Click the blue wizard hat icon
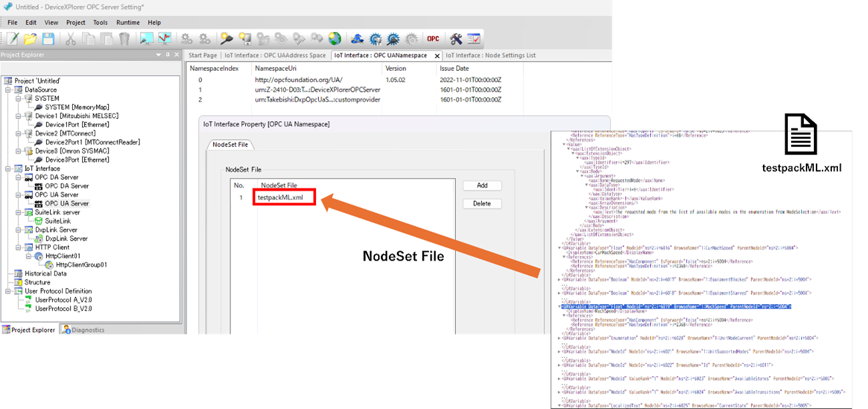This screenshot has width=868, height=409. pyautogui.click(x=357, y=39)
